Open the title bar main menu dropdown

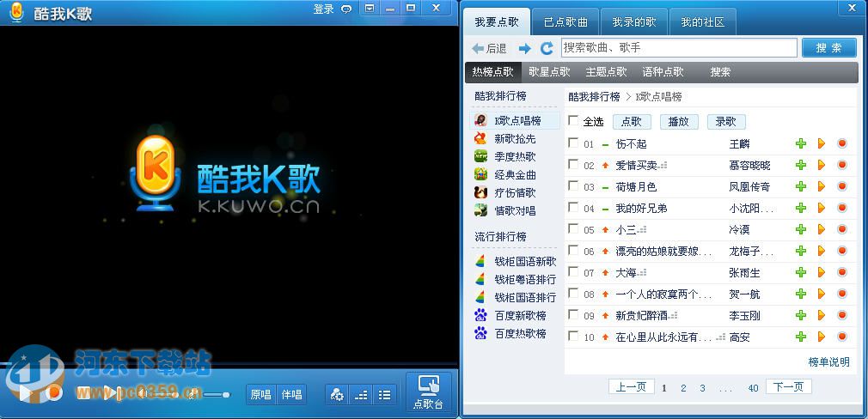[370, 8]
